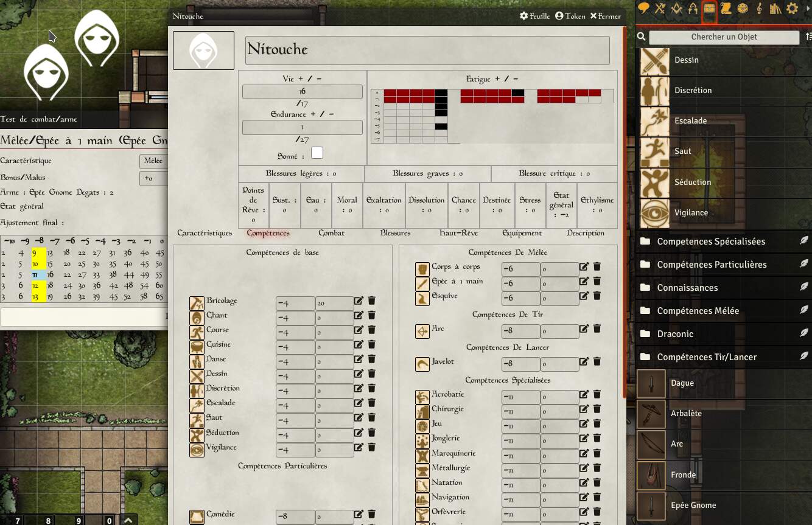Collapse the sidebar with the arrow

808,9
